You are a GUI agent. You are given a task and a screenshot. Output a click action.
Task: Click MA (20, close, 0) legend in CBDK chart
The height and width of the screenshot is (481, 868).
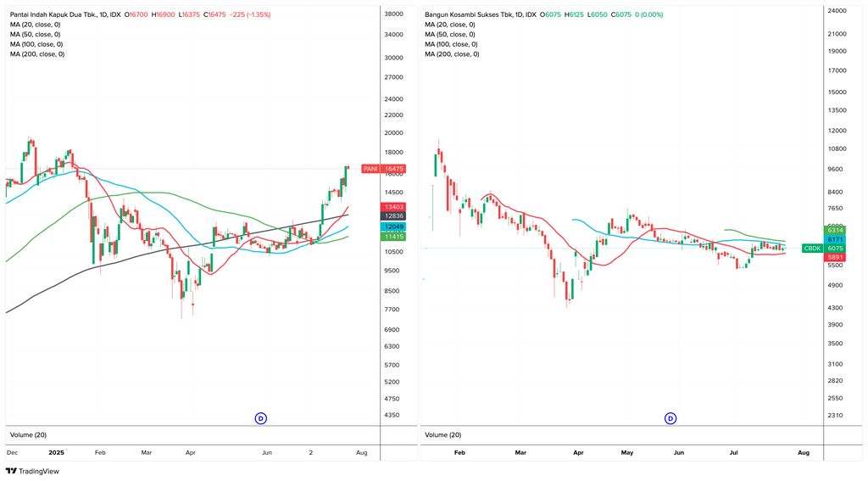(450, 25)
